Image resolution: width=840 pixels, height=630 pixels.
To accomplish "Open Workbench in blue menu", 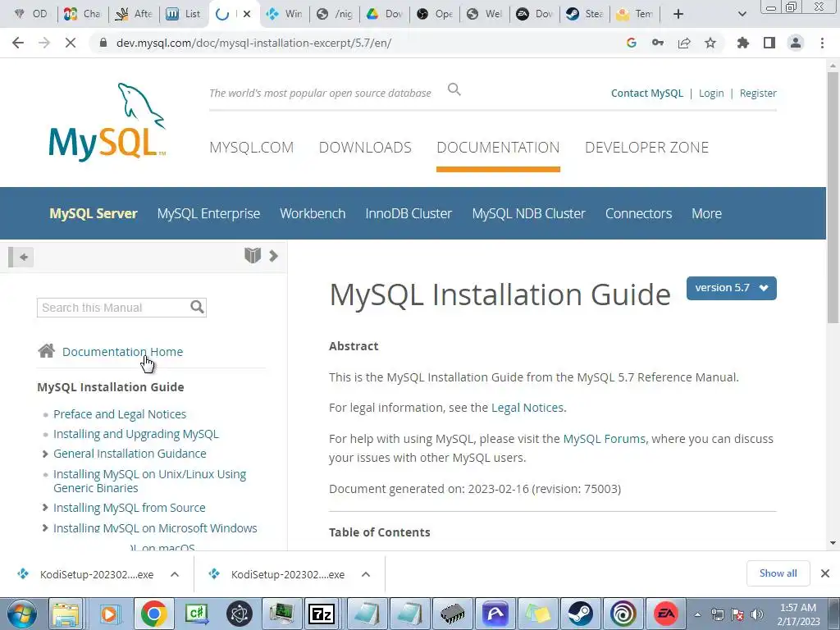I will [313, 213].
